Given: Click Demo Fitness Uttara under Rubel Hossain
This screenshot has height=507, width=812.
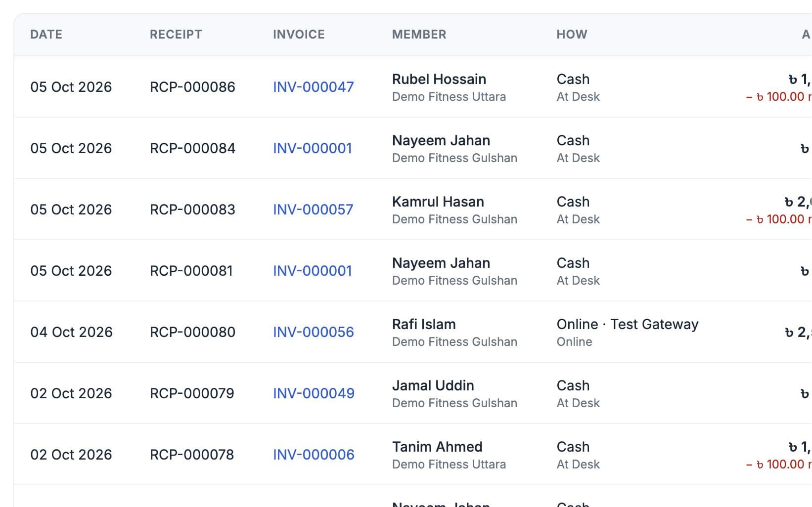Looking at the screenshot, I should tap(449, 97).
